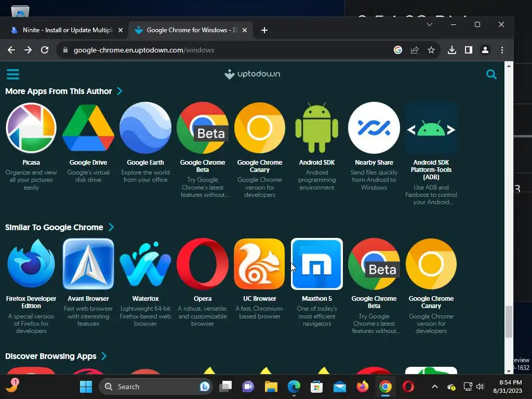Click the Google icon in the address bar

click(x=398, y=50)
